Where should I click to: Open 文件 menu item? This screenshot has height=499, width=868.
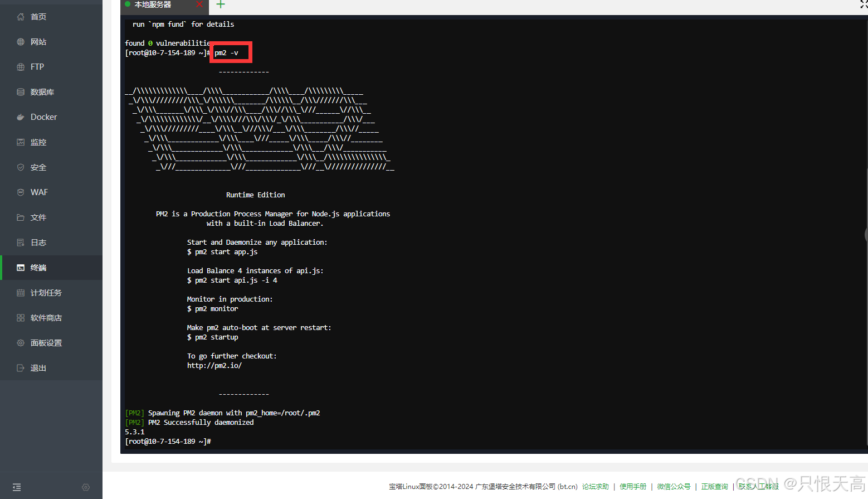pyautogui.click(x=51, y=217)
